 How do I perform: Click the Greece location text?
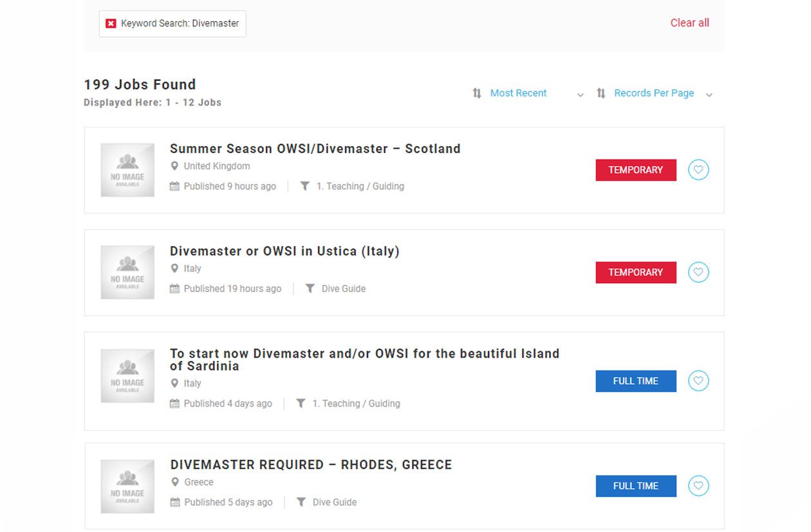tap(199, 482)
